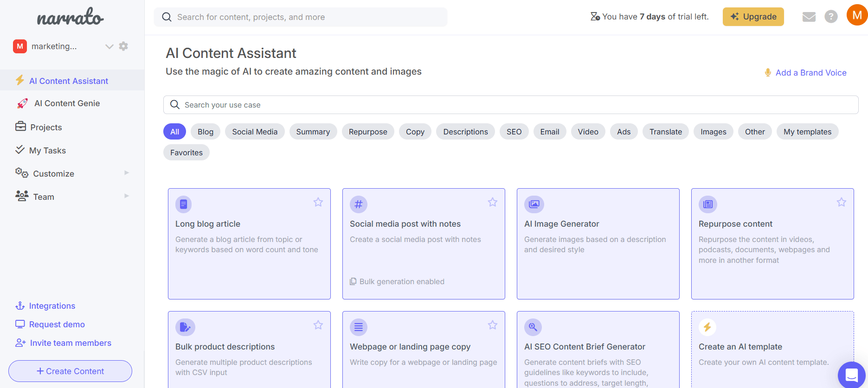Click Add a Brand Voice link
Image resolution: width=868 pixels, height=388 pixels.
click(811, 73)
